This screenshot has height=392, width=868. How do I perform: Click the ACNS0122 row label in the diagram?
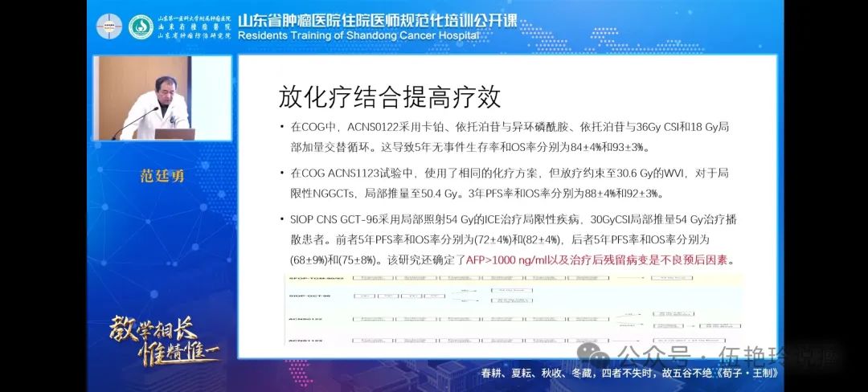[305, 319]
